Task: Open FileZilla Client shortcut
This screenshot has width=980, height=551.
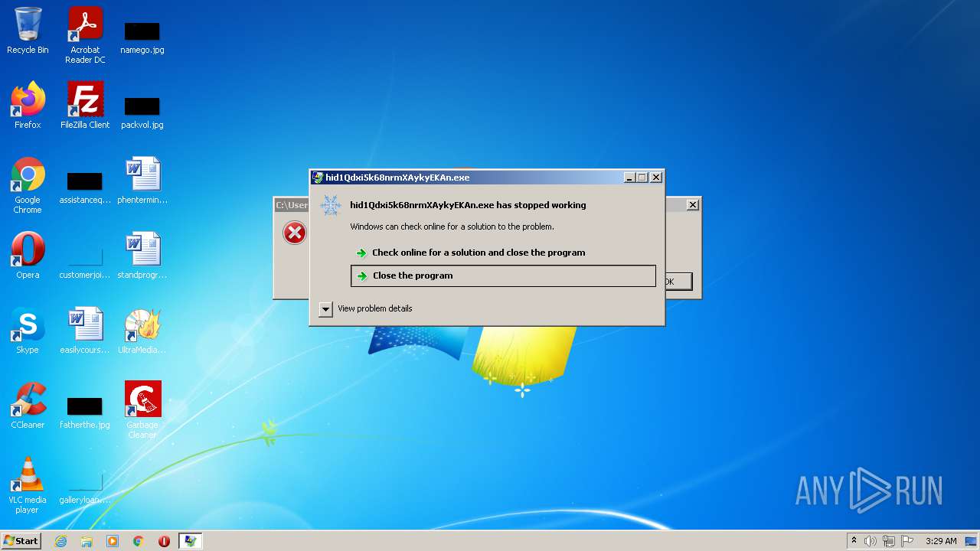Action: 85,106
